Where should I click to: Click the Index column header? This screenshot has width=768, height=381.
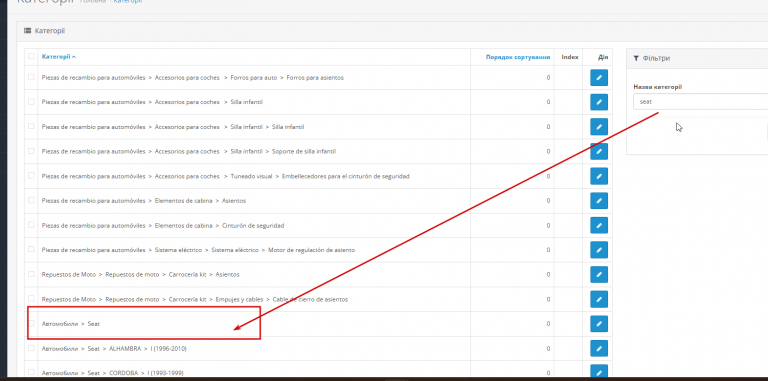(570, 57)
